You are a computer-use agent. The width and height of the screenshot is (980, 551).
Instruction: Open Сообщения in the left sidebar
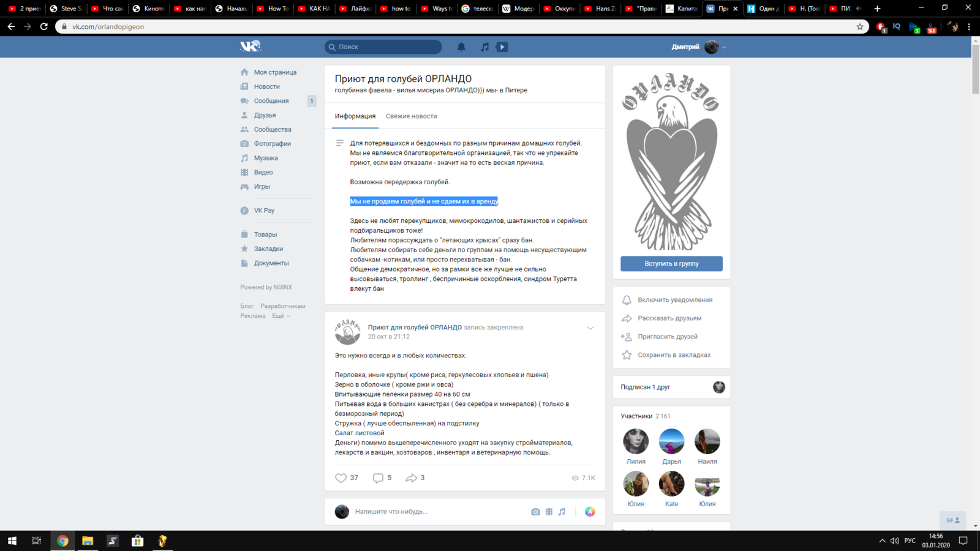click(271, 101)
